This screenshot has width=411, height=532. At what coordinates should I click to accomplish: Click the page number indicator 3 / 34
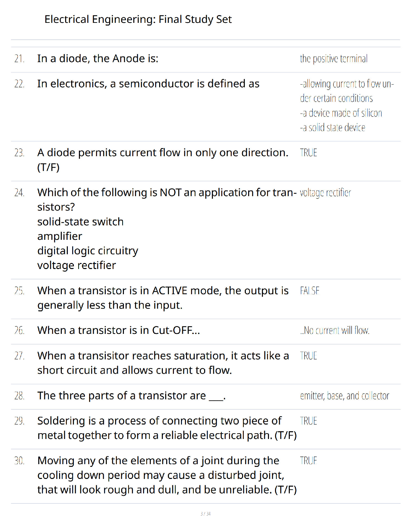pyautogui.click(x=205, y=514)
